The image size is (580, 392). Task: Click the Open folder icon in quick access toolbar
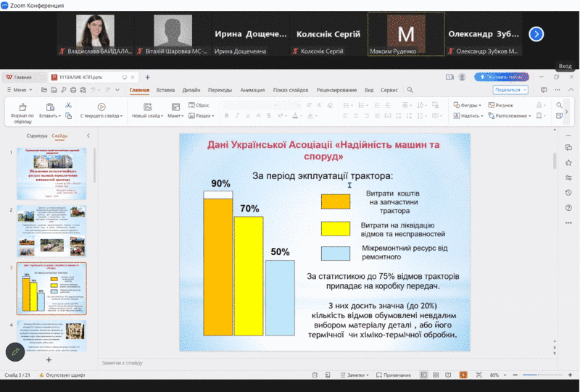pyautogui.click(x=44, y=90)
